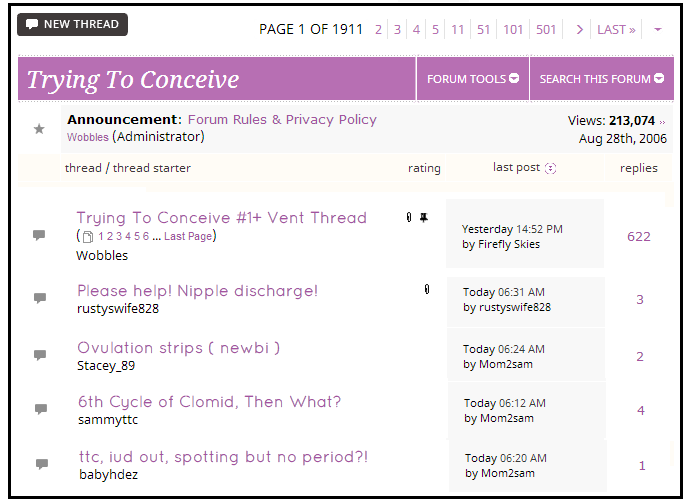Open 6th Cycle of Clomid, Then What? thread

209,401
